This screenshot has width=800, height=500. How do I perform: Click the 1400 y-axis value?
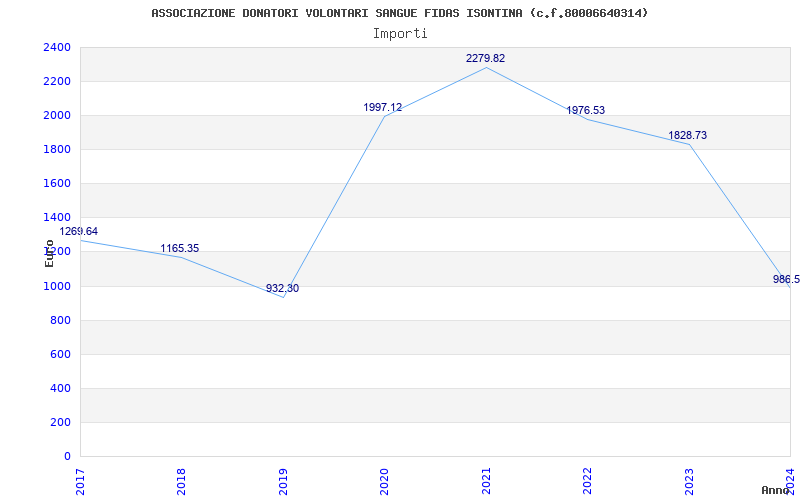[57, 218]
